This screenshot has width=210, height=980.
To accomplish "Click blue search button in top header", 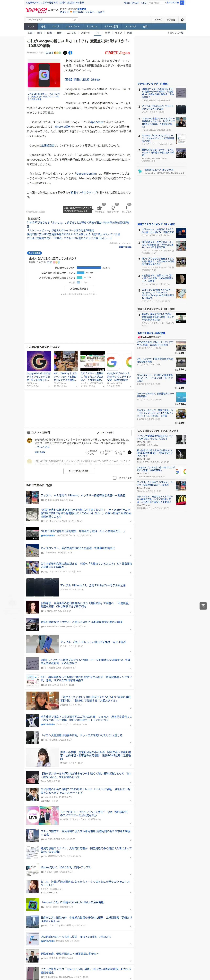I will click(182, 3).
